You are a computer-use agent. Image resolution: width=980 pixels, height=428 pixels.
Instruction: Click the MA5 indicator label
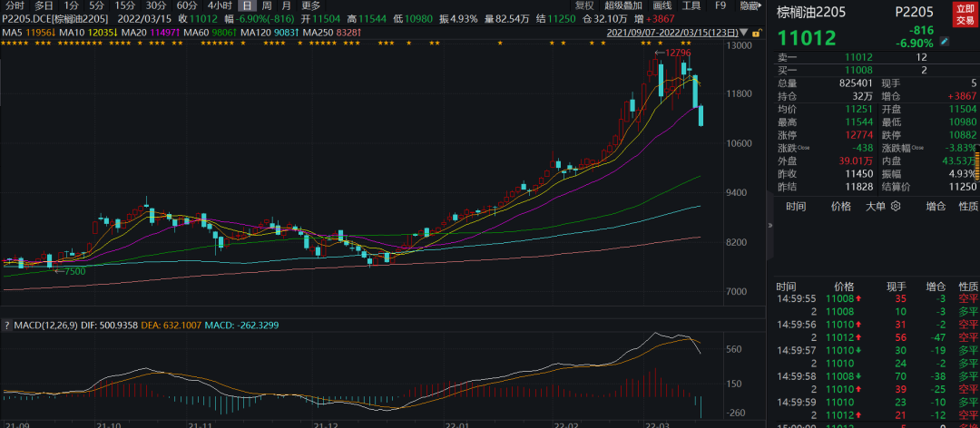click(12, 32)
